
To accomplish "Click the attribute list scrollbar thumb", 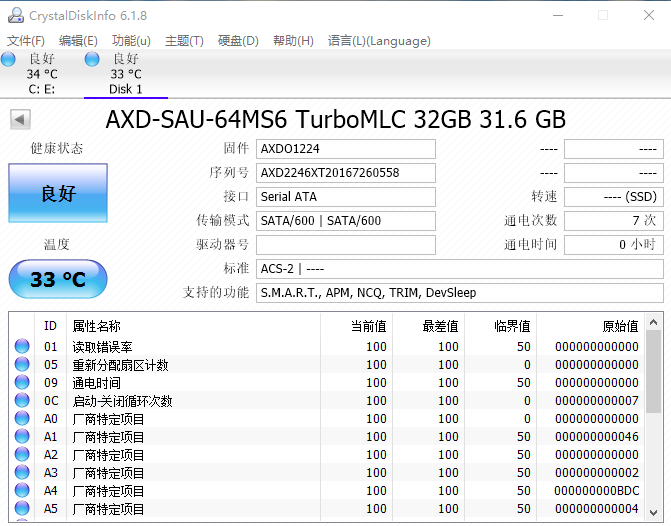I will pos(653,371).
